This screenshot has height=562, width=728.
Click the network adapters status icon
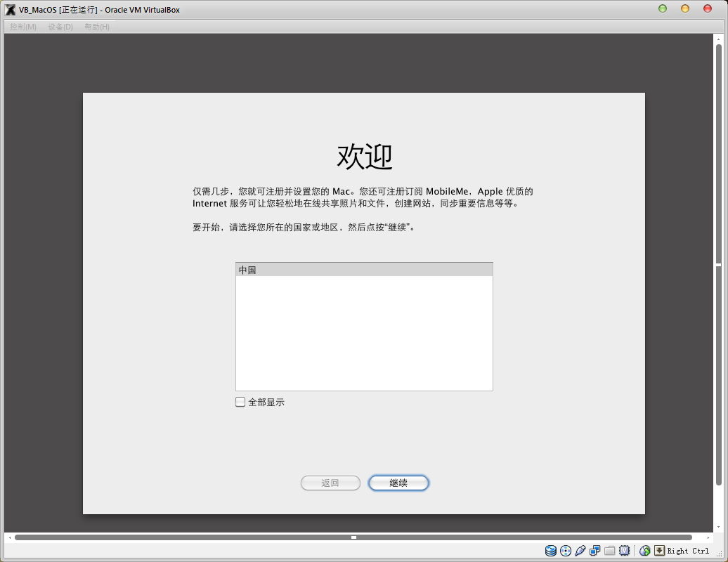point(594,551)
